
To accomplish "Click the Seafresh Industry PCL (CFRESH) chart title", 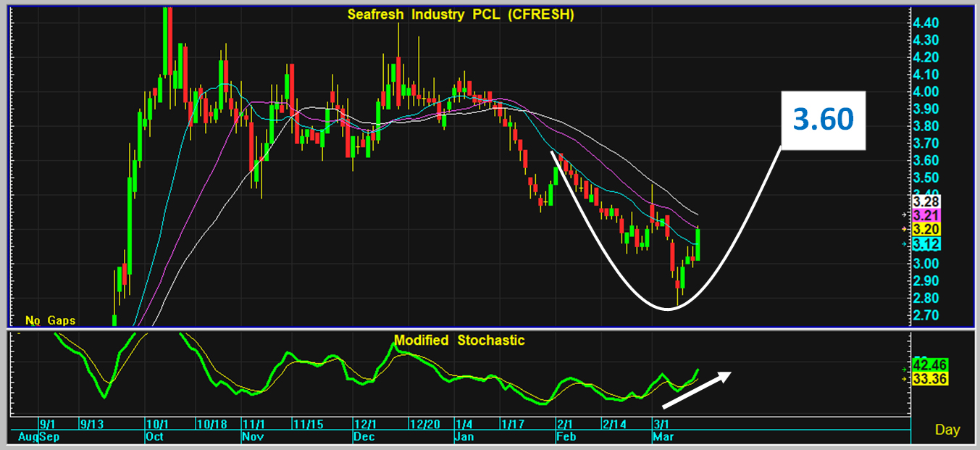I will pyautogui.click(x=460, y=14).
